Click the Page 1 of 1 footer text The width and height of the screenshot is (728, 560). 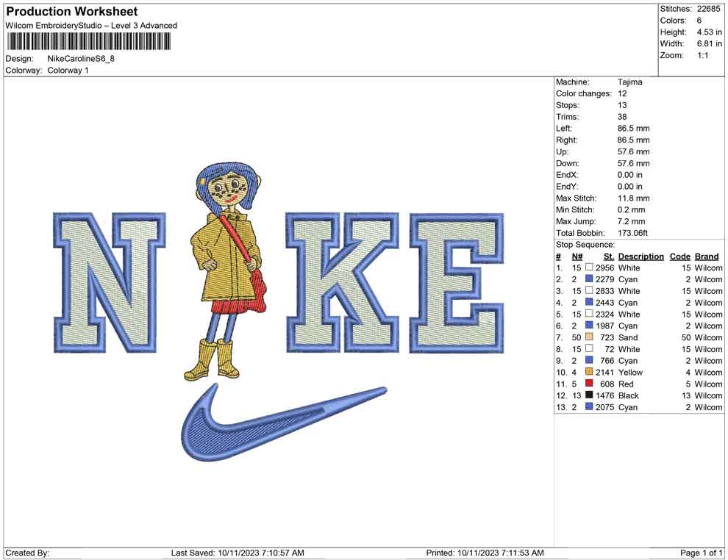(702, 553)
